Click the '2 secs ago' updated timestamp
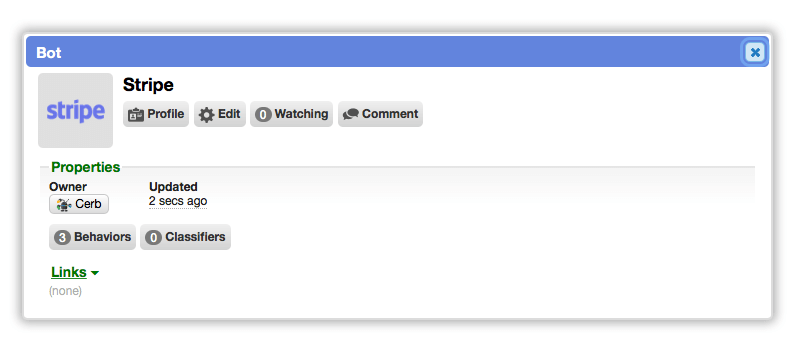 coord(178,201)
